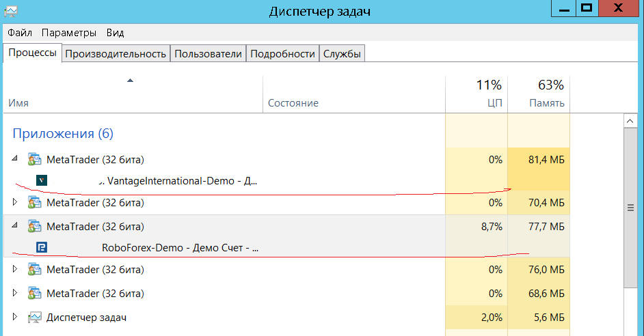The width and height of the screenshot is (644, 336).
Task: Click the 2,0% CPU value
Action: click(x=492, y=317)
